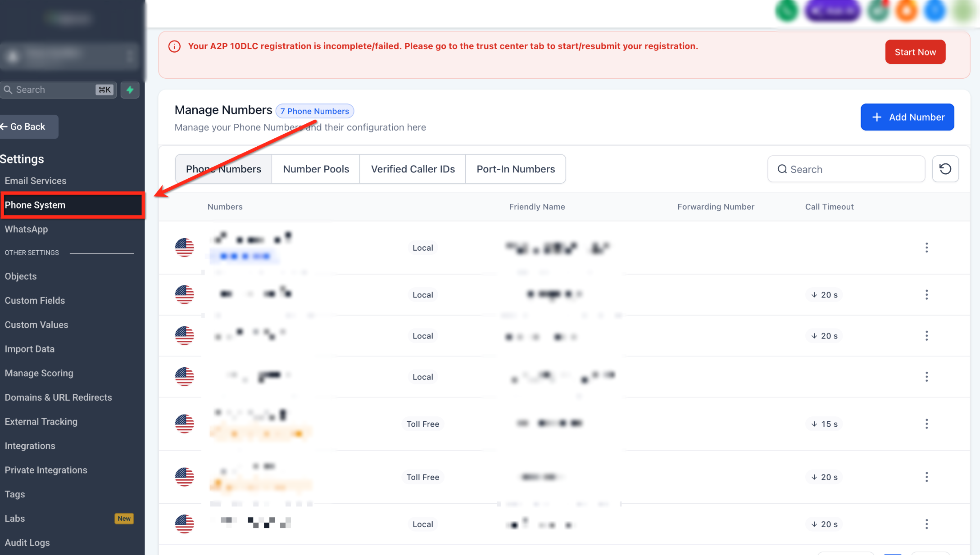Click the US flag icon in the 15 s Toll Free row
Viewport: 980px width, 555px height.
tap(184, 424)
